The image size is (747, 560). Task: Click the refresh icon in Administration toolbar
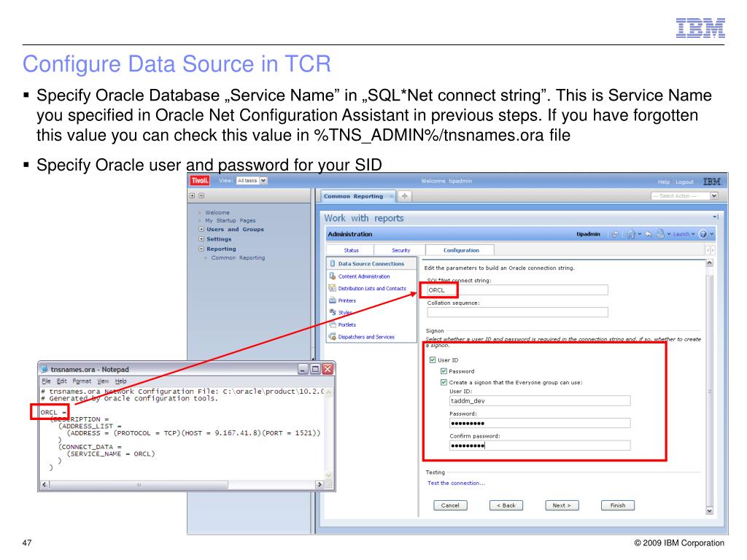tap(615, 234)
